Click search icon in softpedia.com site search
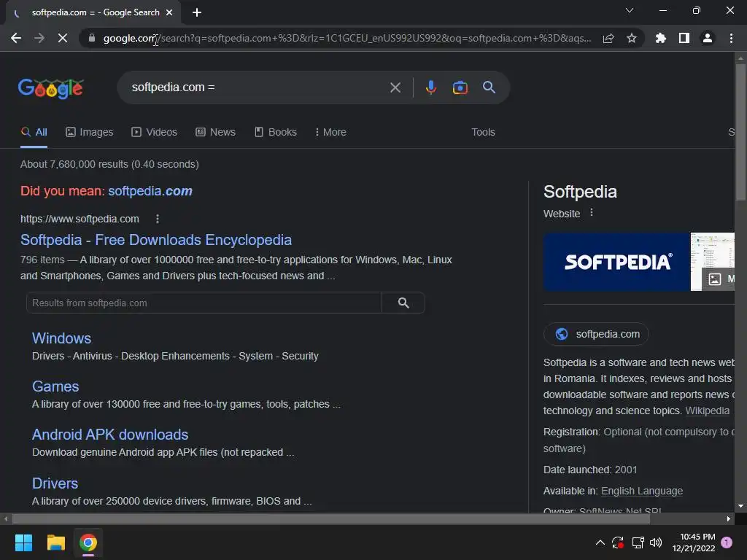The width and height of the screenshot is (747, 560). (403, 303)
